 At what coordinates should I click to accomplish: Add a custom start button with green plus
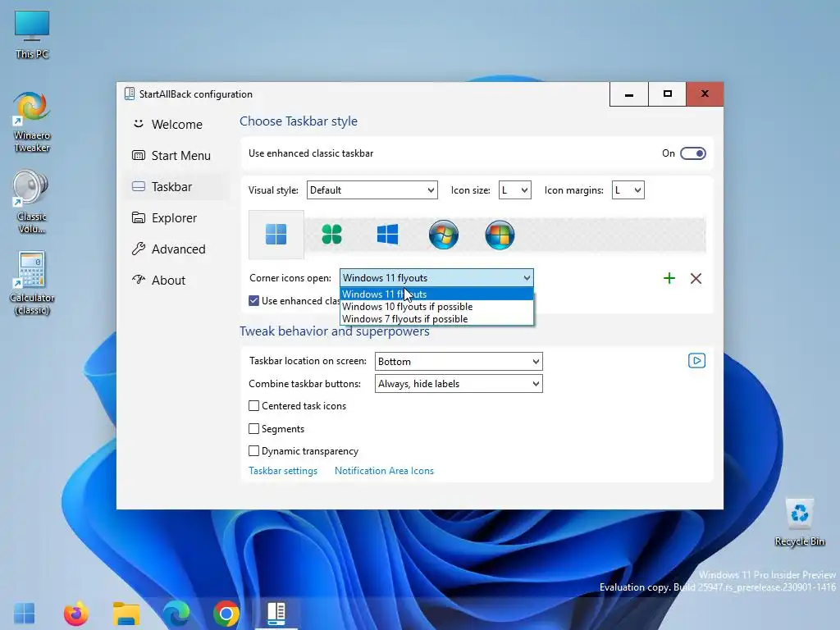point(669,278)
